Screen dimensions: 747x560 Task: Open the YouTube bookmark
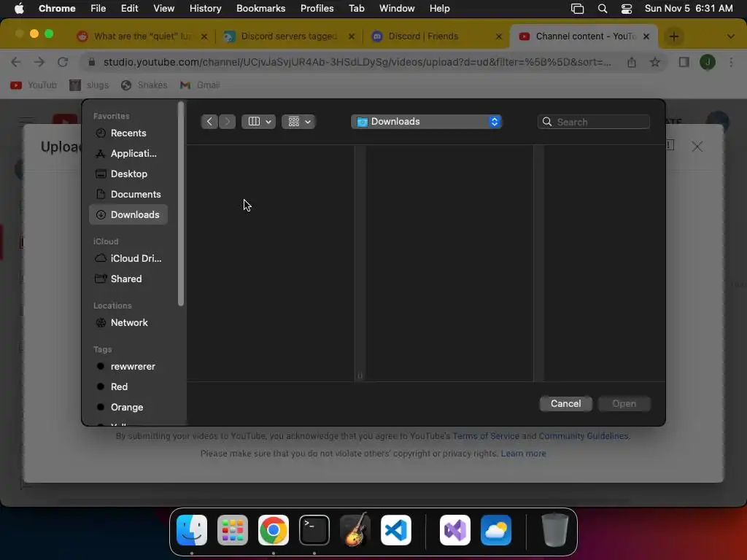34,85
